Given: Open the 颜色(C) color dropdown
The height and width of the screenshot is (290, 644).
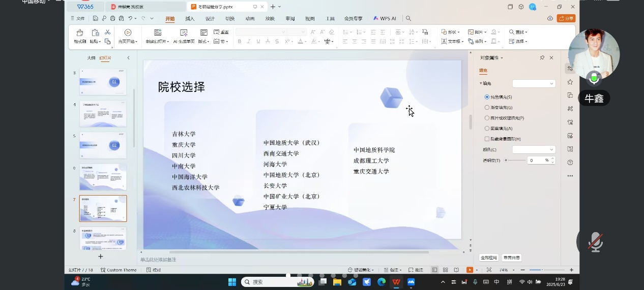Looking at the screenshot, I should point(534,149).
